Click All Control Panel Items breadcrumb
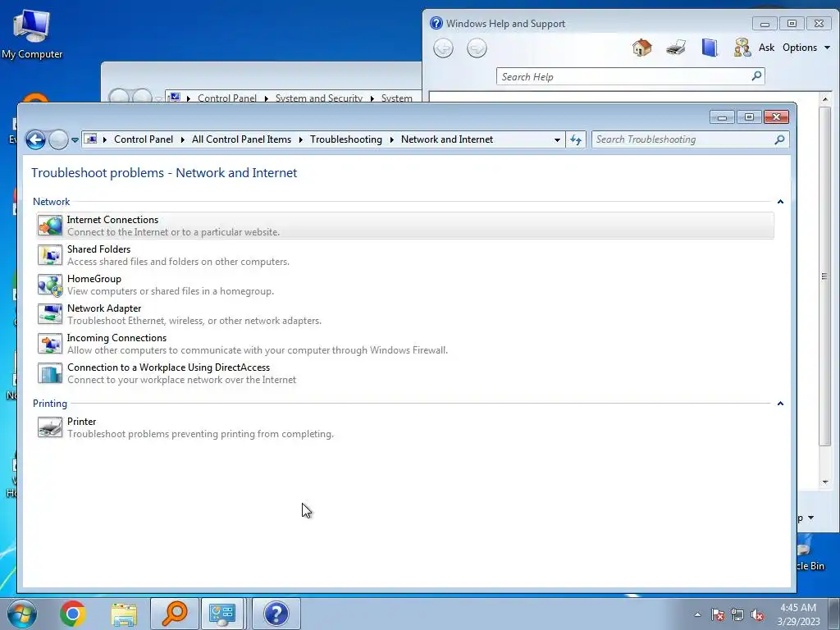Viewport: 840px width, 630px height. click(x=242, y=139)
